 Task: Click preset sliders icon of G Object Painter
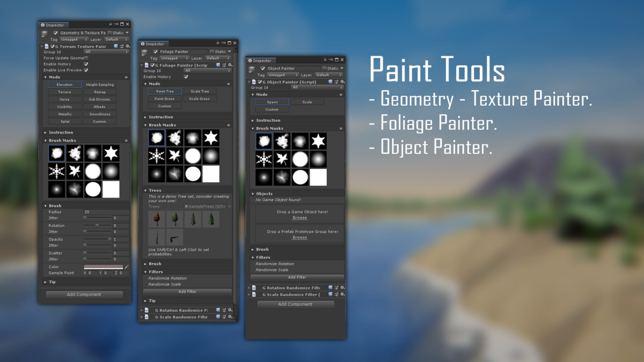coord(337,82)
